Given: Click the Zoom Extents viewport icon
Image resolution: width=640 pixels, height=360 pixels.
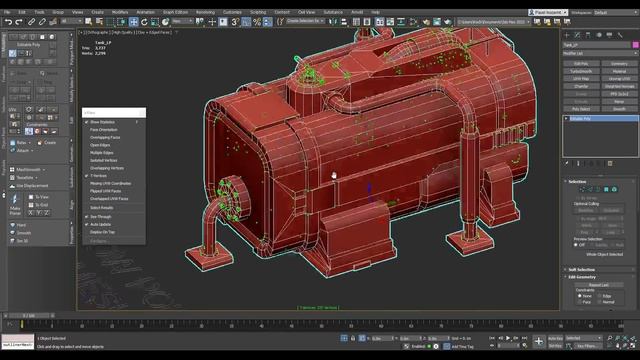Looking at the screenshot, I should point(625,338).
